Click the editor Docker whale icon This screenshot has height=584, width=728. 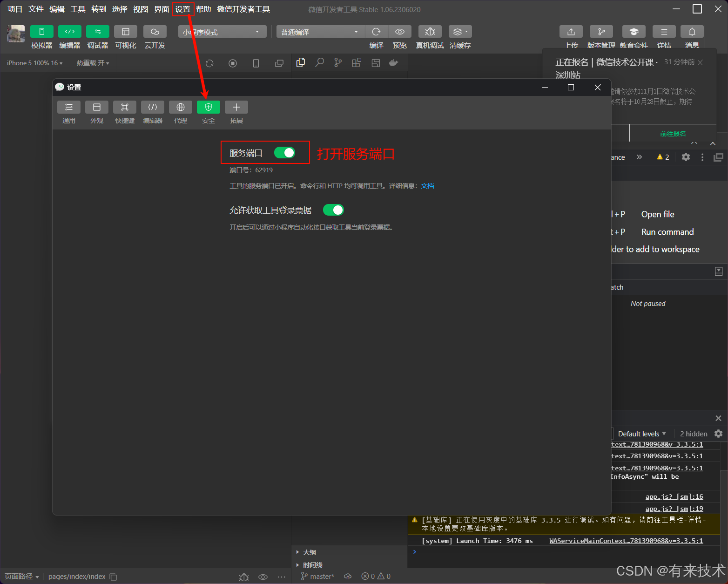click(x=394, y=62)
